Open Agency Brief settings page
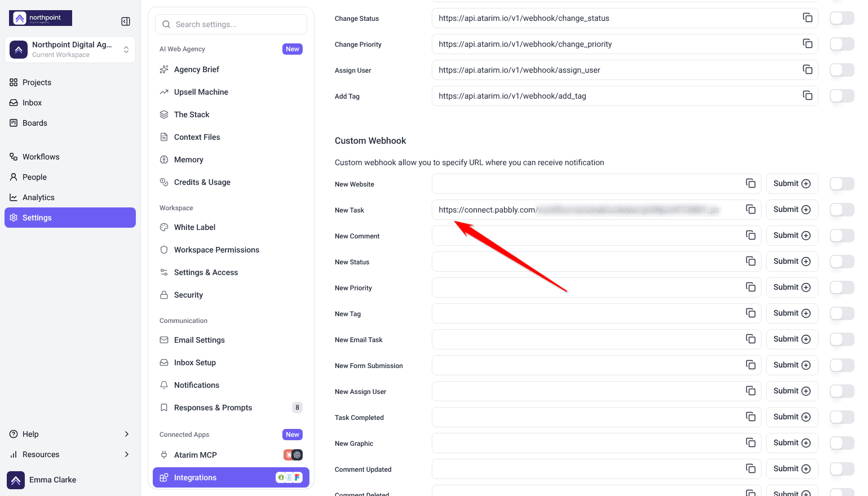 (x=231, y=69)
